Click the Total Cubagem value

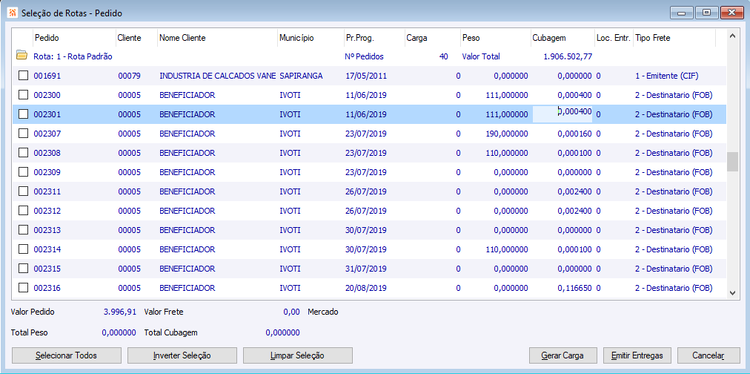[x=283, y=332]
